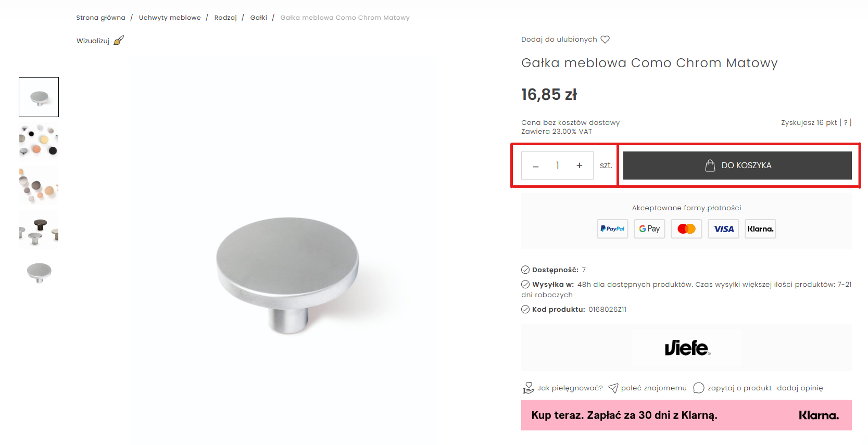Image resolution: width=868 pixels, height=445 pixels.
Task: Decrease quantity with the minus button
Action: click(x=535, y=166)
